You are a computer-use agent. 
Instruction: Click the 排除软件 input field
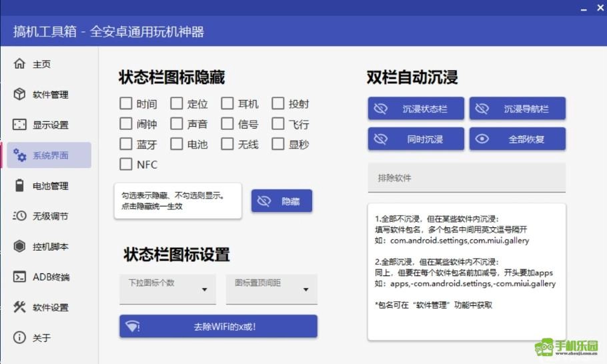tap(466, 178)
